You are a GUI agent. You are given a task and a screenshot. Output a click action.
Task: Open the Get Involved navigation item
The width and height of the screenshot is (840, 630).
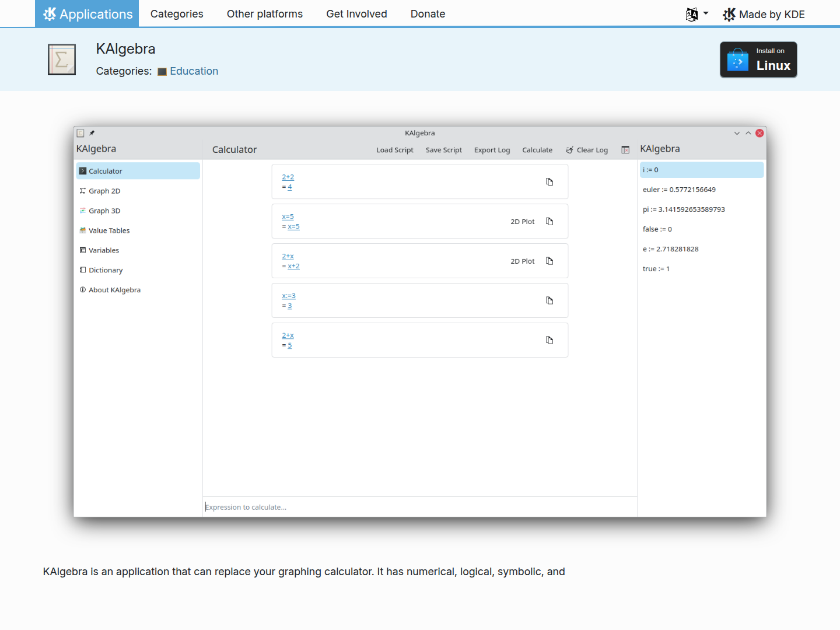pos(356,13)
